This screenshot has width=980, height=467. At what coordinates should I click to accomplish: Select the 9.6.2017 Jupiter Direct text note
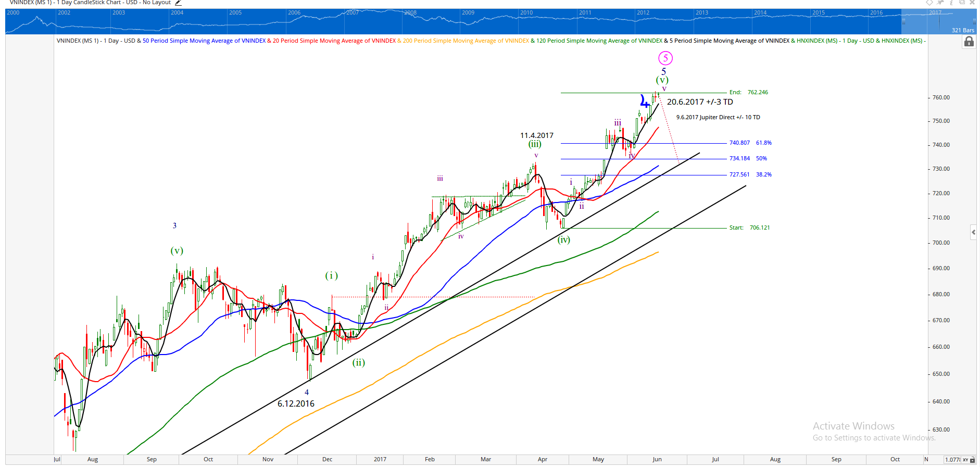[718, 117]
